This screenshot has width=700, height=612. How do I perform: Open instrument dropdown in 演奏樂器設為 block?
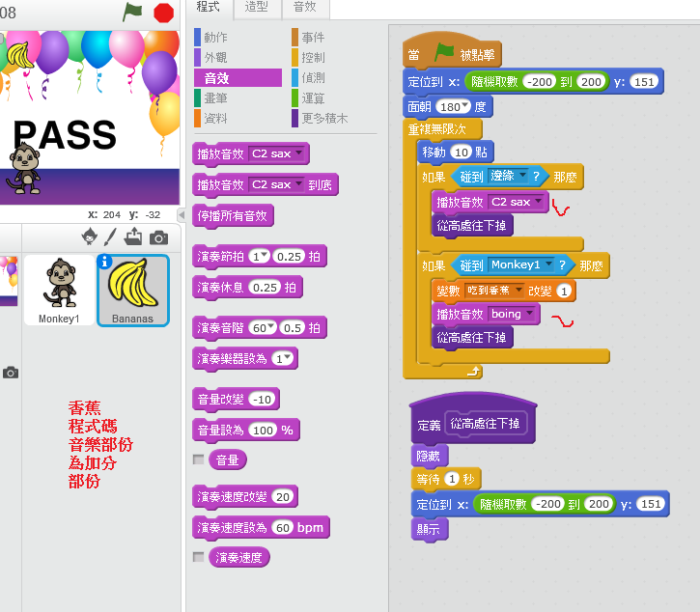click(286, 358)
